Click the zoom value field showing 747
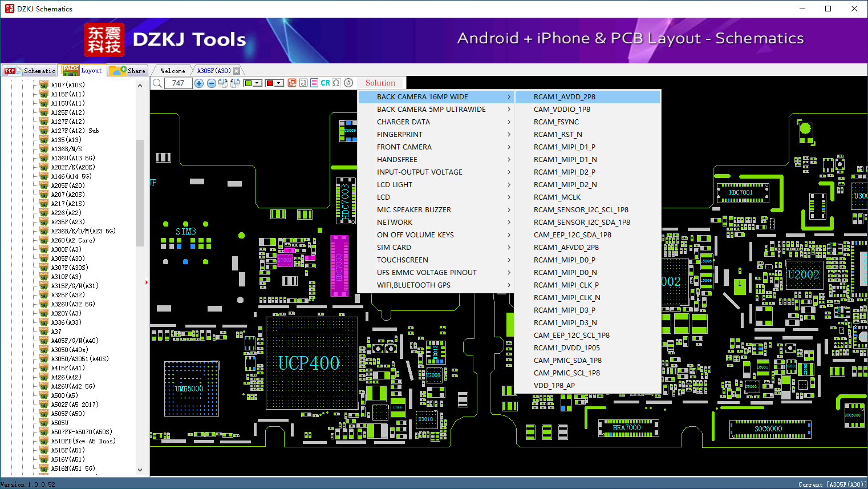 point(179,83)
